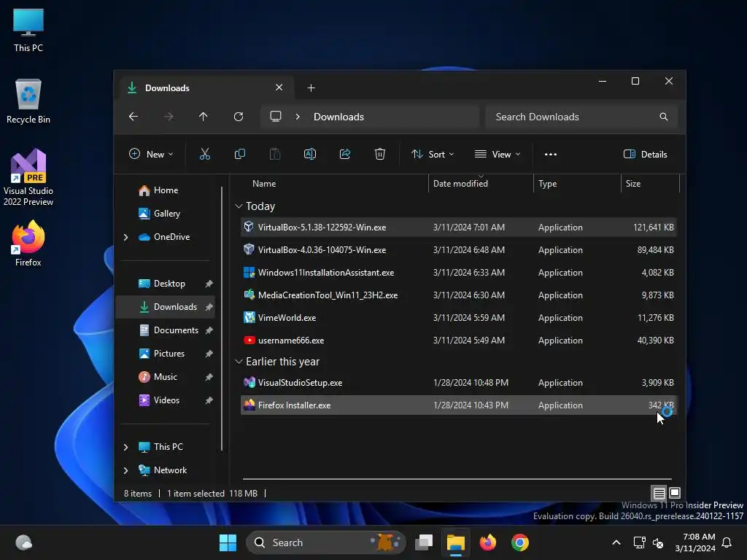Unpin Desktop from Quick access
Viewport: 747px width, 560px height.
[209, 284]
